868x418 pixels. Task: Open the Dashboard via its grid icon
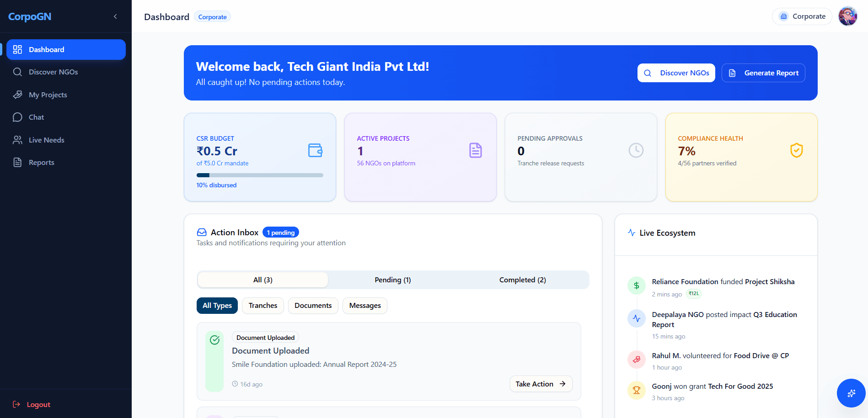point(17,49)
